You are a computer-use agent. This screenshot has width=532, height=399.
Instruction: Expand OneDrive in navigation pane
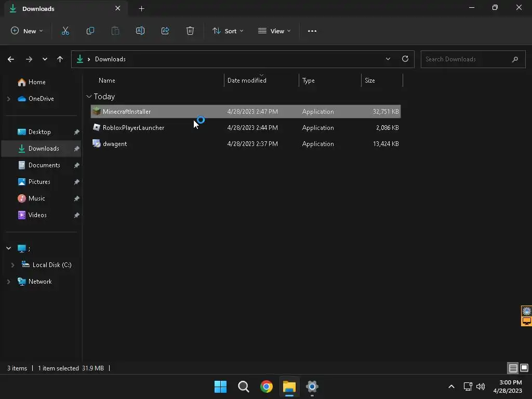tap(8, 99)
